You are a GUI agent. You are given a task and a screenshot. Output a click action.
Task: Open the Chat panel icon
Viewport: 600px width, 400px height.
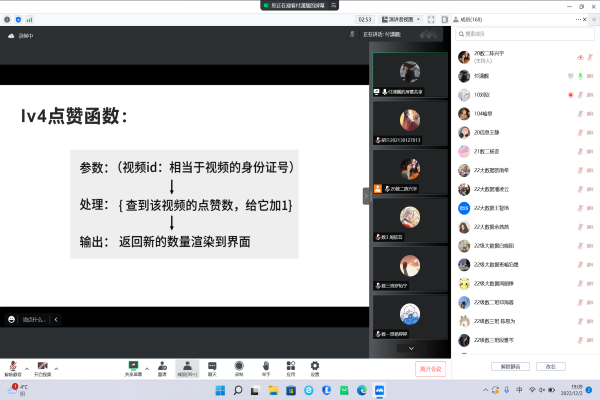pyautogui.click(x=212, y=366)
